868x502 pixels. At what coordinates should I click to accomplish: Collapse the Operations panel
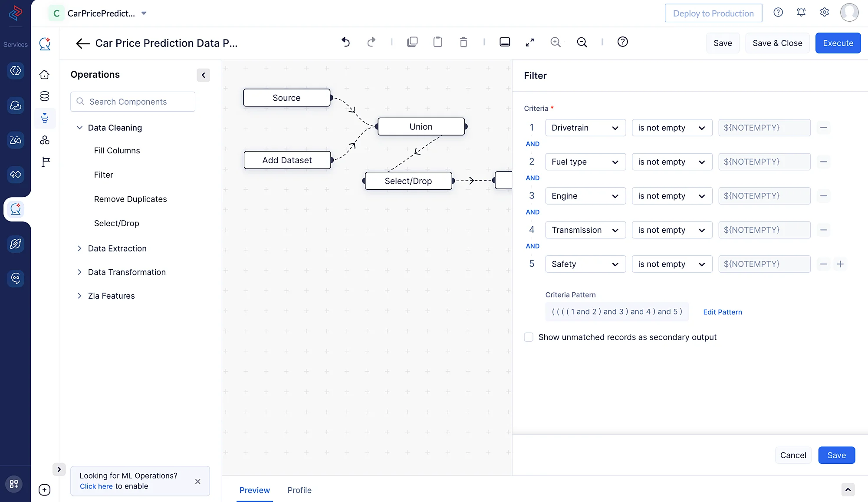tap(203, 75)
